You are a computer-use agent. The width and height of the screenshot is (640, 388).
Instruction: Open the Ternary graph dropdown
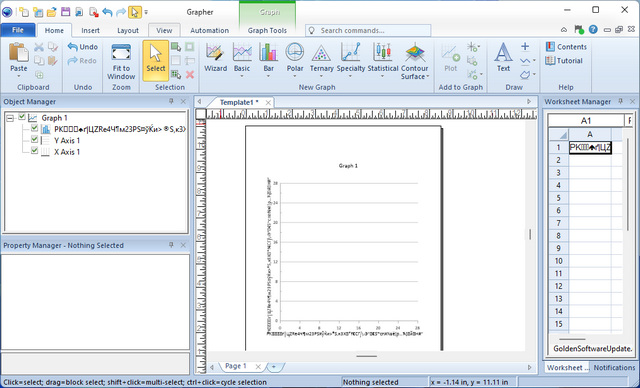[x=321, y=76]
